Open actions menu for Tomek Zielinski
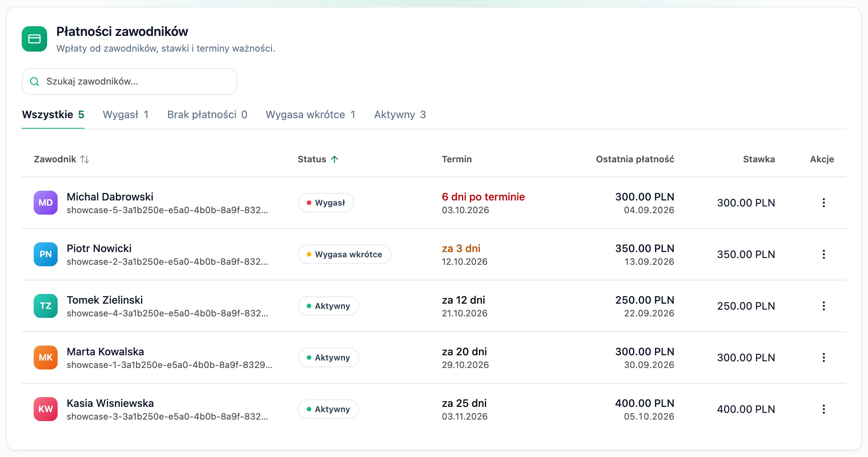Screen dimensions: 868x457 point(823,306)
